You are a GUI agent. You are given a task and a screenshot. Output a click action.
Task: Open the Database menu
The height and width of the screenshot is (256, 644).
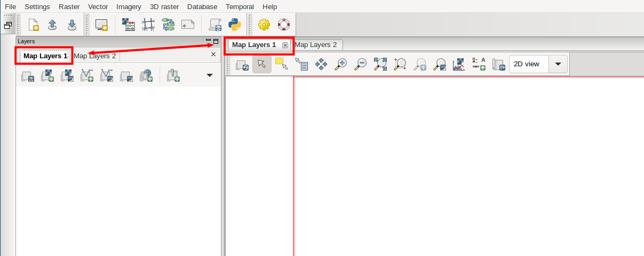point(202,6)
